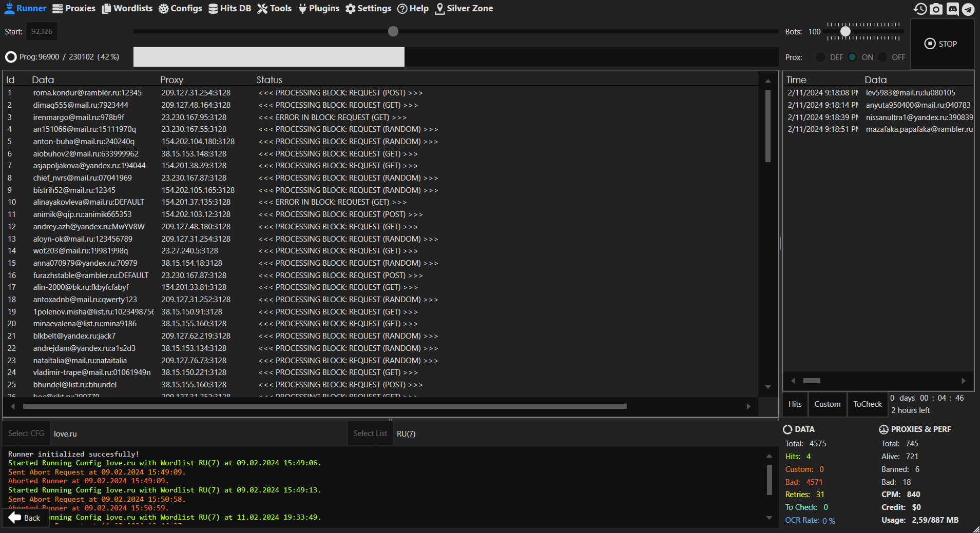The width and height of the screenshot is (980, 533).
Task: Click the Start value input field
Action: coord(42,31)
